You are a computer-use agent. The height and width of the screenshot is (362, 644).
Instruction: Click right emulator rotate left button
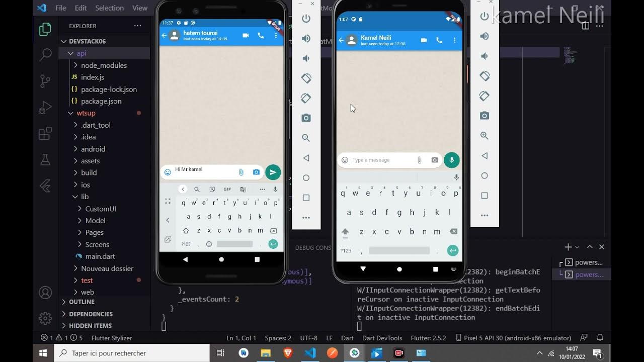pyautogui.click(x=485, y=76)
